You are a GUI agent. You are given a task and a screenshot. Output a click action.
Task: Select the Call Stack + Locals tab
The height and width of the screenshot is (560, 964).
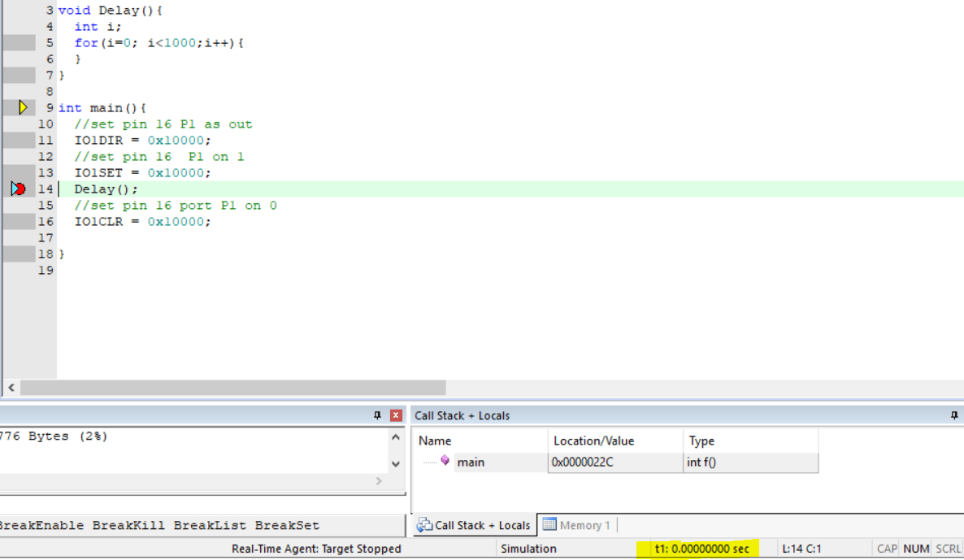click(474, 525)
